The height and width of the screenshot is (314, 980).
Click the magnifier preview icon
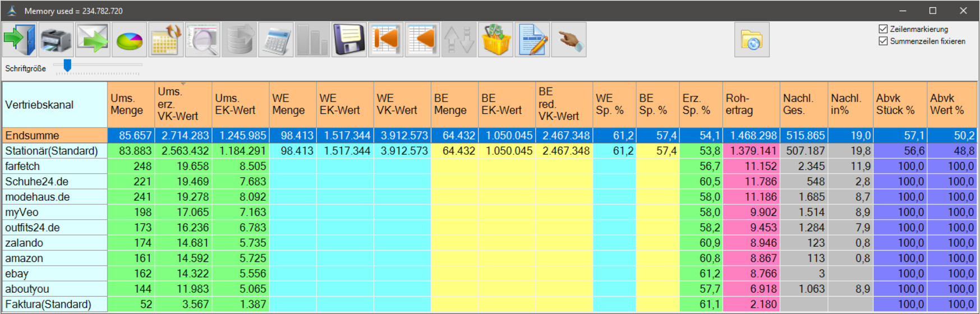[x=203, y=40]
